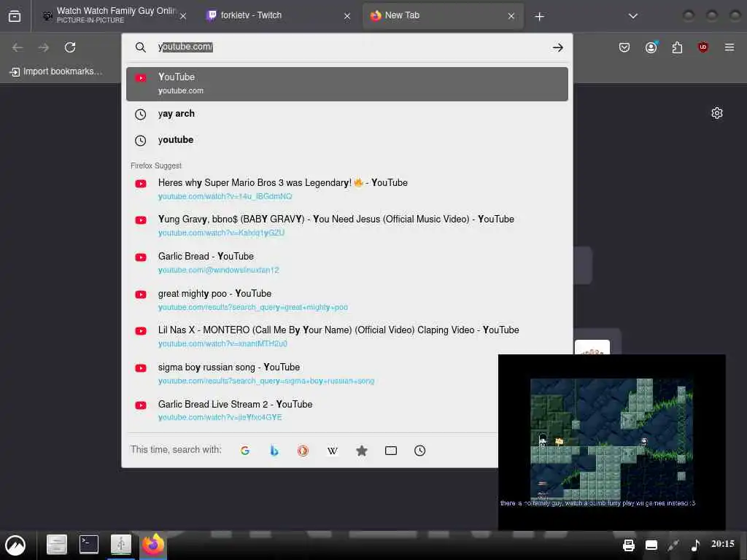Open the start menu in the taskbar

16,545
